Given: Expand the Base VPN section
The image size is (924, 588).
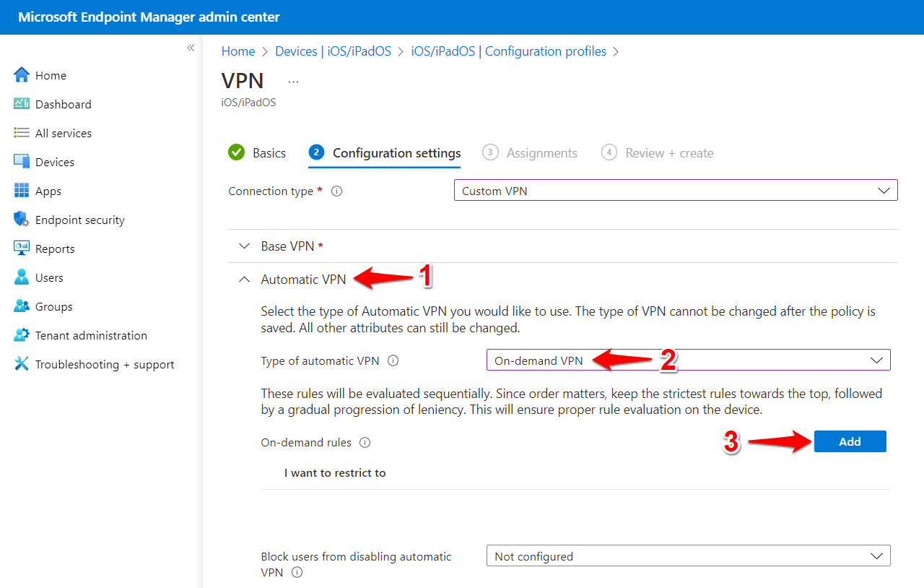Looking at the screenshot, I should click(x=244, y=246).
